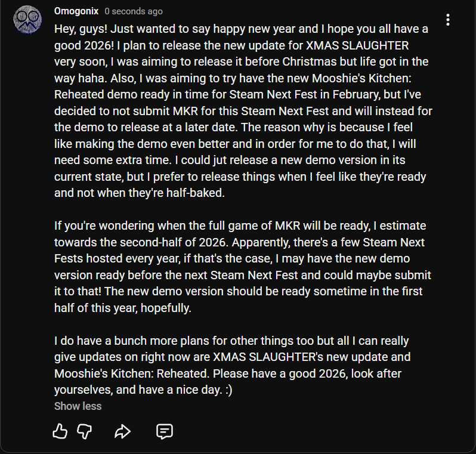
Task: Like the Omogonix post with thumbs up
Action: tap(60, 431)
